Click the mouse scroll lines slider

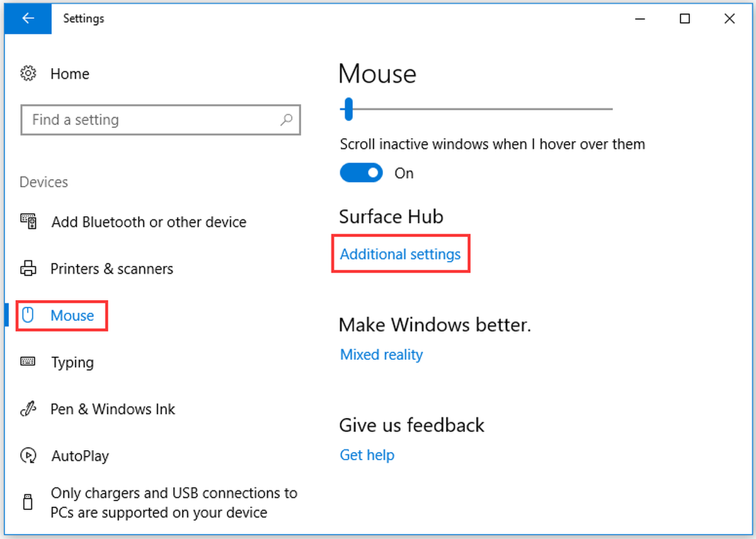pos(476,109)
